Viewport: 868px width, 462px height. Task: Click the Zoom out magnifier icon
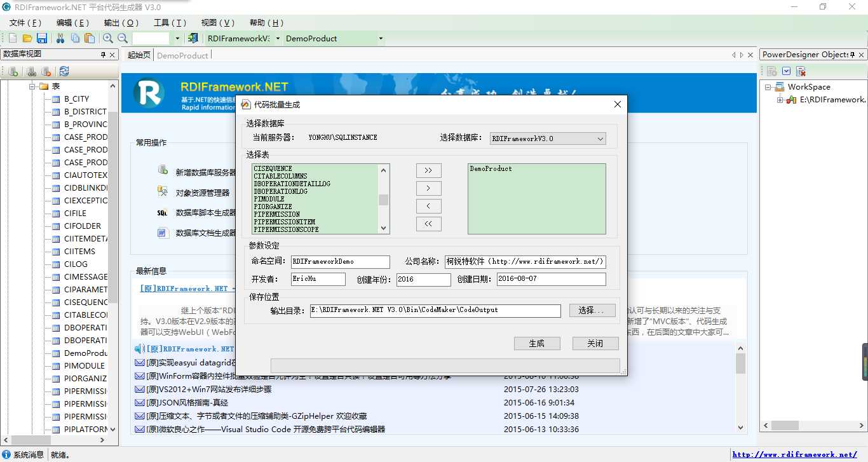[x=123, y=38]
